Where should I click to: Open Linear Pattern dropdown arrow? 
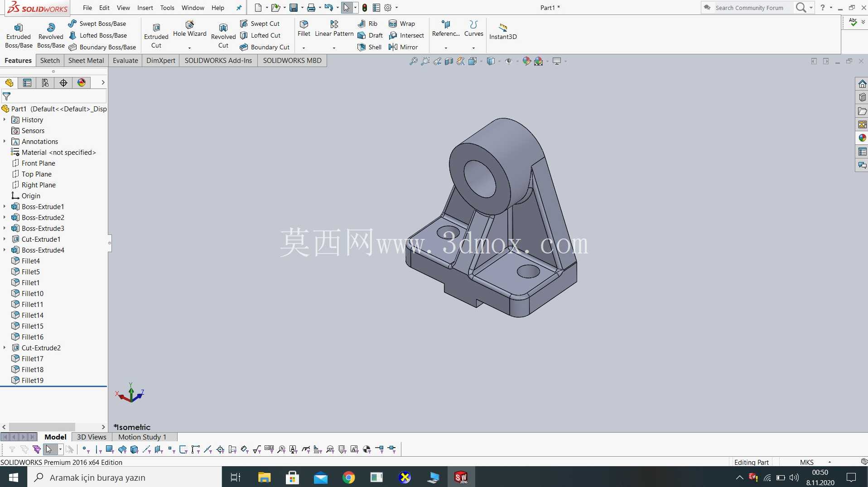click(x=334, y=48)
